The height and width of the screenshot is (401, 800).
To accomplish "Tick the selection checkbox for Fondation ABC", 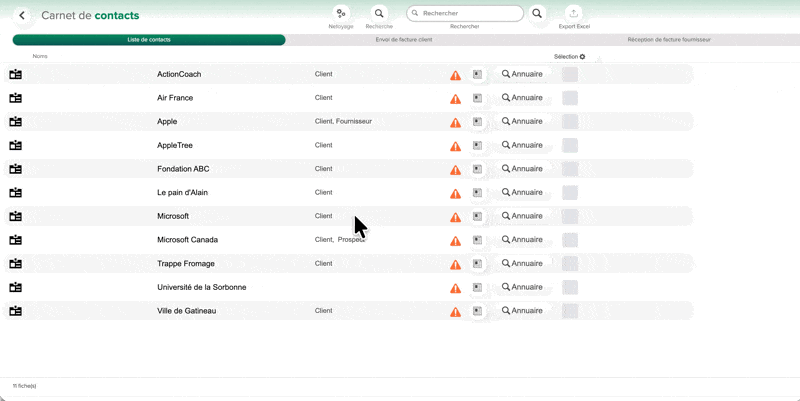I will (570, 169).
